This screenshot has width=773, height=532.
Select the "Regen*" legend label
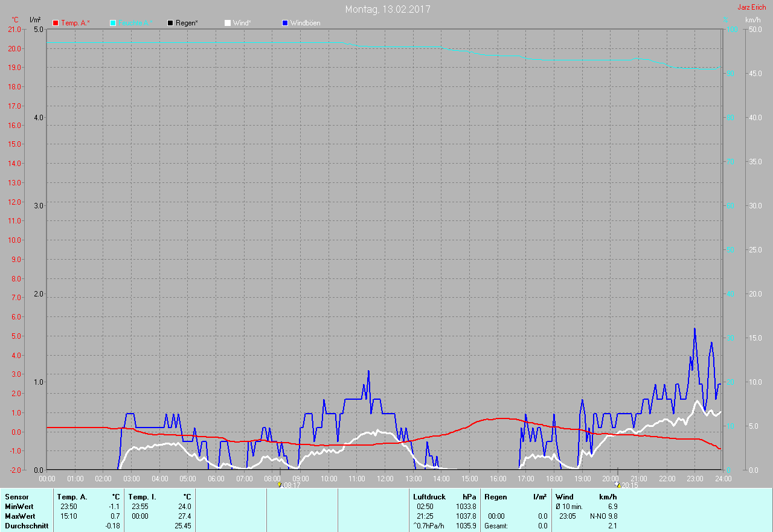[187, 23]
